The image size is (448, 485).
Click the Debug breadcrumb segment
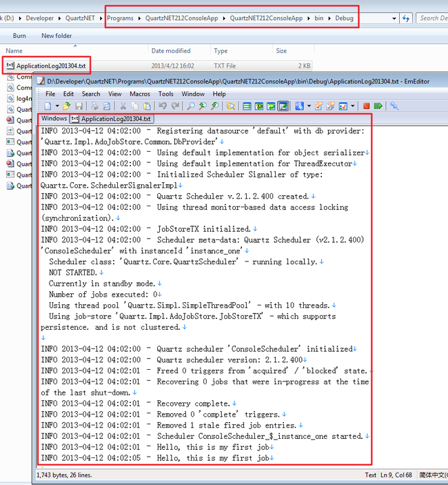[x=344, y=18]
